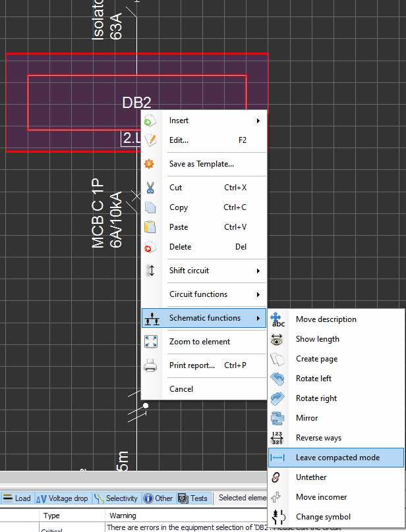Click the Type column header
Viewport: 406px width, 532px height.
click(72, 516)
